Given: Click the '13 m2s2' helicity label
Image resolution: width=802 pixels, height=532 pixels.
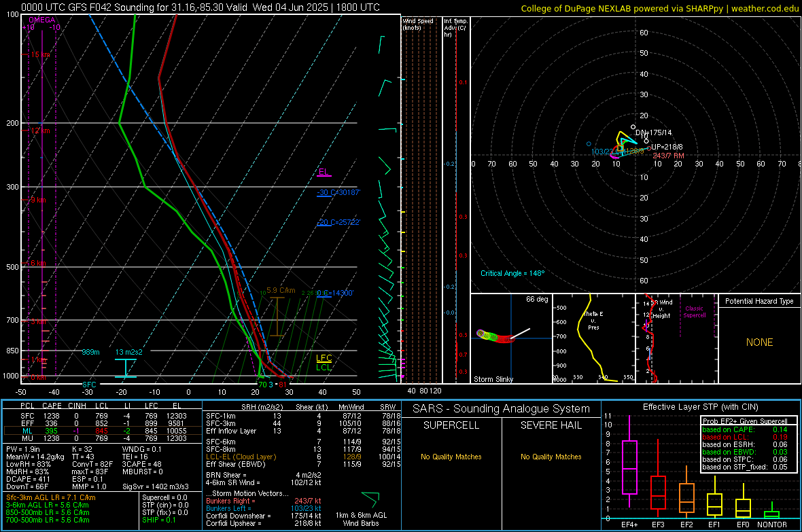Looking at the screenshot, I should click(x=129, y=352).
